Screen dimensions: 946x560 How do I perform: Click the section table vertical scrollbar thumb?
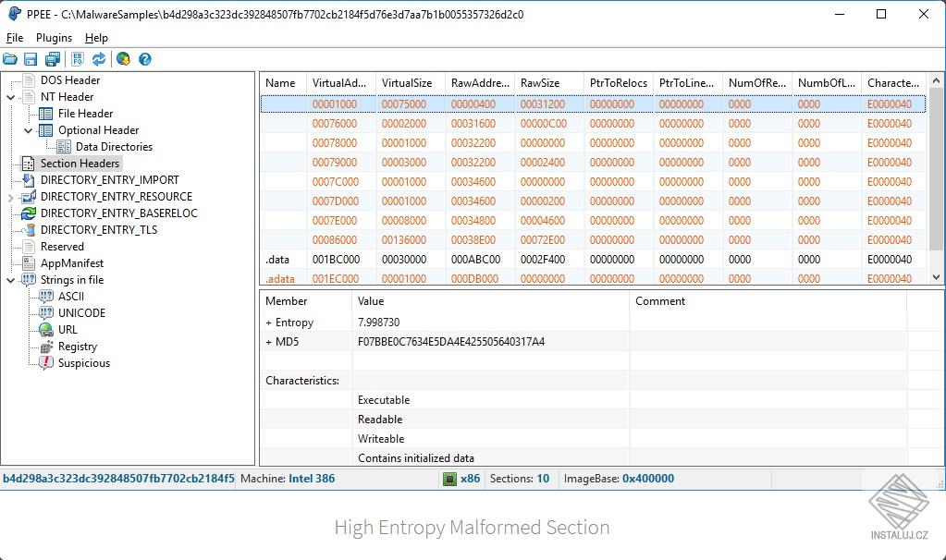936,169
